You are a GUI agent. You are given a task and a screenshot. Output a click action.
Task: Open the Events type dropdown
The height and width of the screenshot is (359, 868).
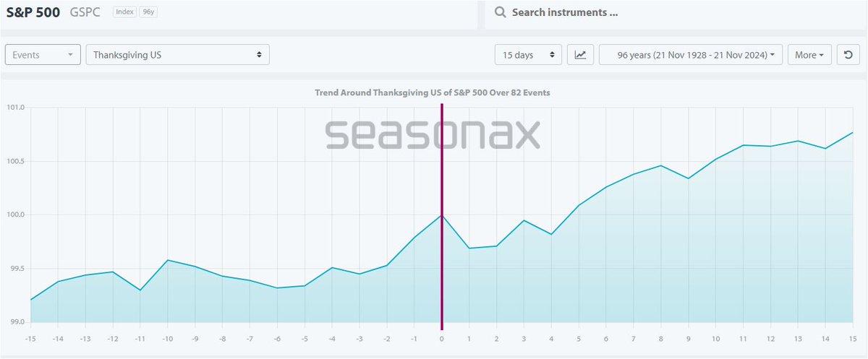pyautogui.click(x=43, y=55)
